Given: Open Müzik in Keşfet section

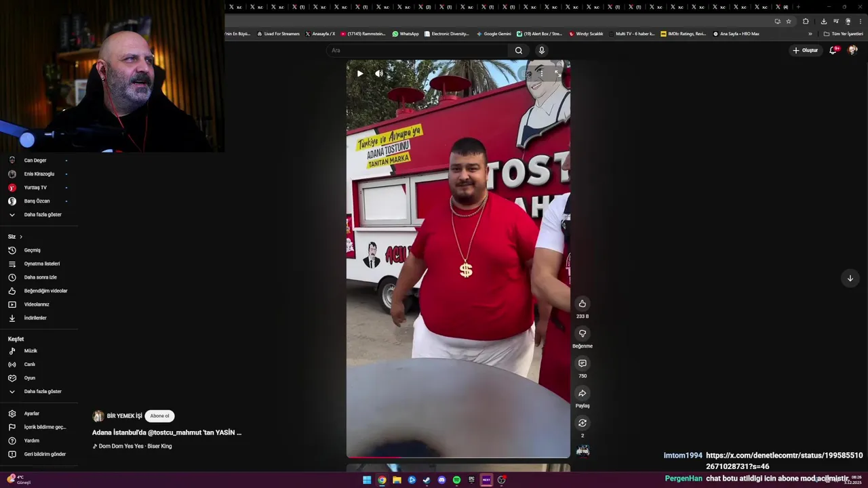Looking at the screenshot, I should coord(31,351).
